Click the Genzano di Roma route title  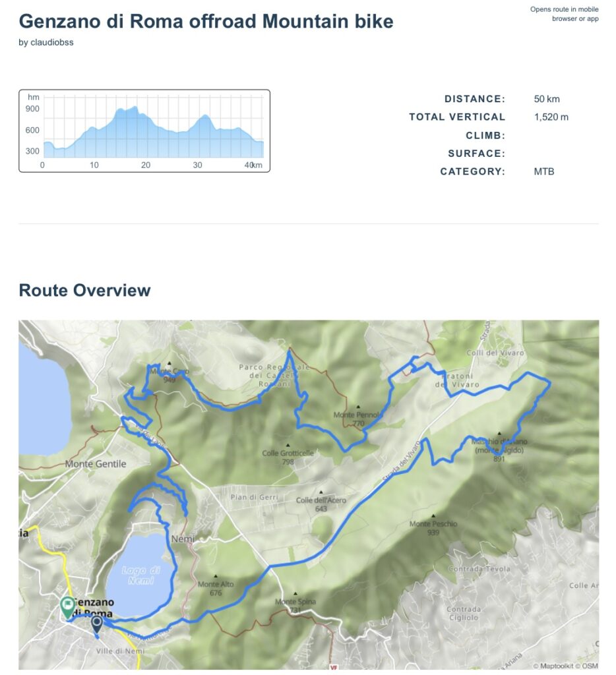206,21
